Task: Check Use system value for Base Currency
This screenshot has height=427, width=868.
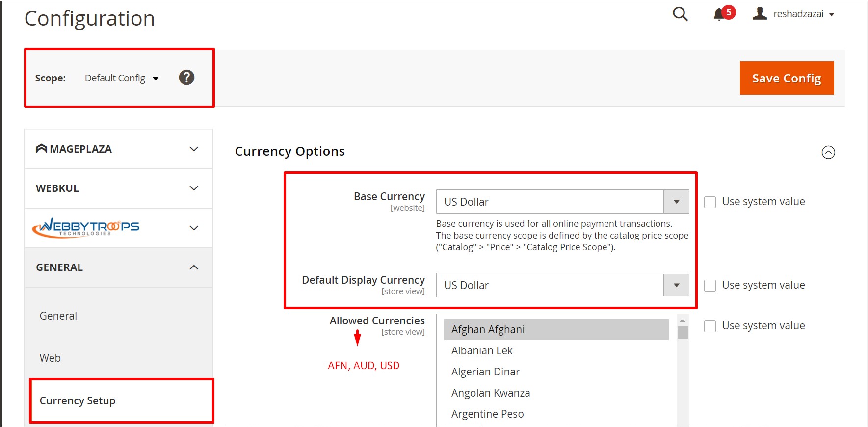Action: click(x=710, y=202)
